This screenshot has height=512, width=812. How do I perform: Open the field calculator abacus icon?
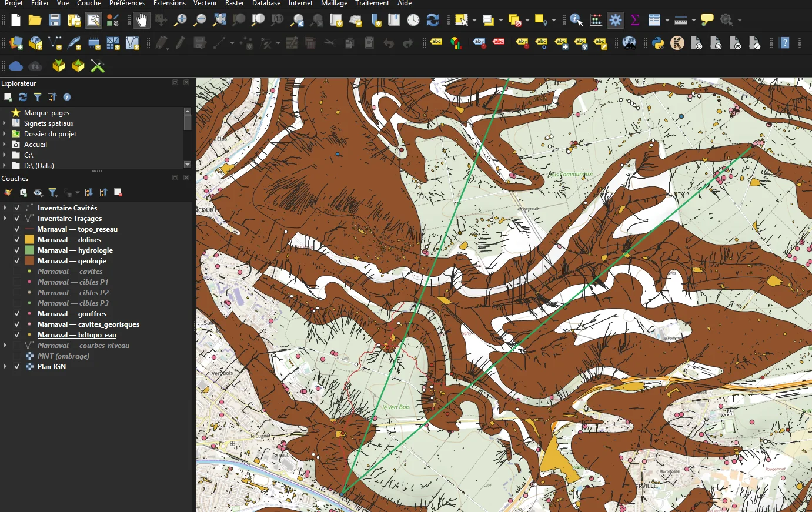(596, 21)
